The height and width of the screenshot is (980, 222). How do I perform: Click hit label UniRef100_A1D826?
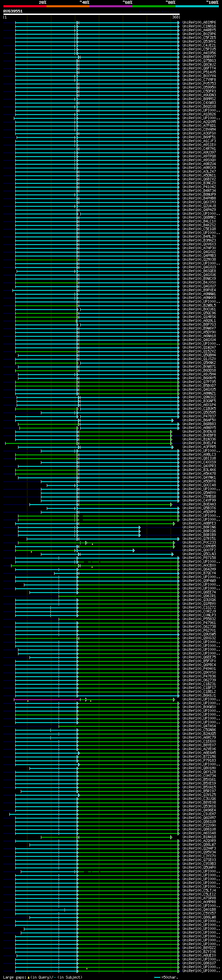pos(199,114)
